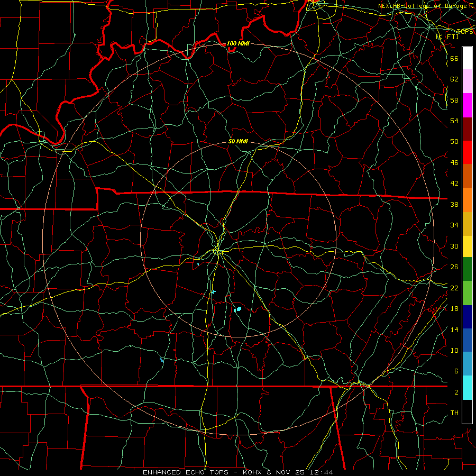Click the gold legend swatch
Screen dimensions: 476x476
tap(467, 224)
